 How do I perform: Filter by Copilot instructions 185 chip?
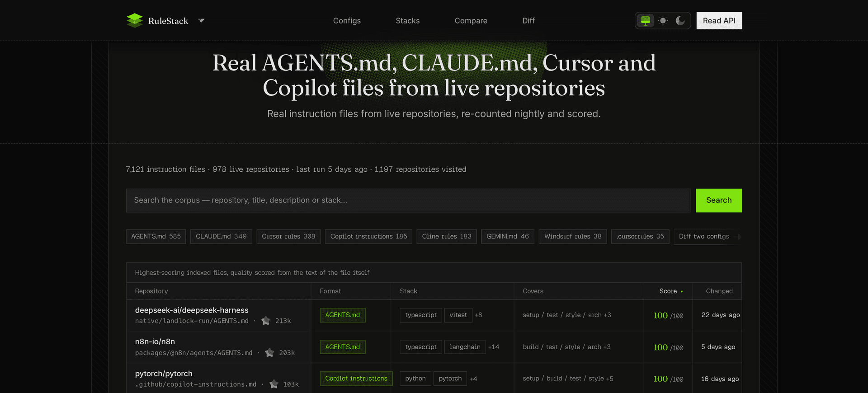(x=368, y=237)
